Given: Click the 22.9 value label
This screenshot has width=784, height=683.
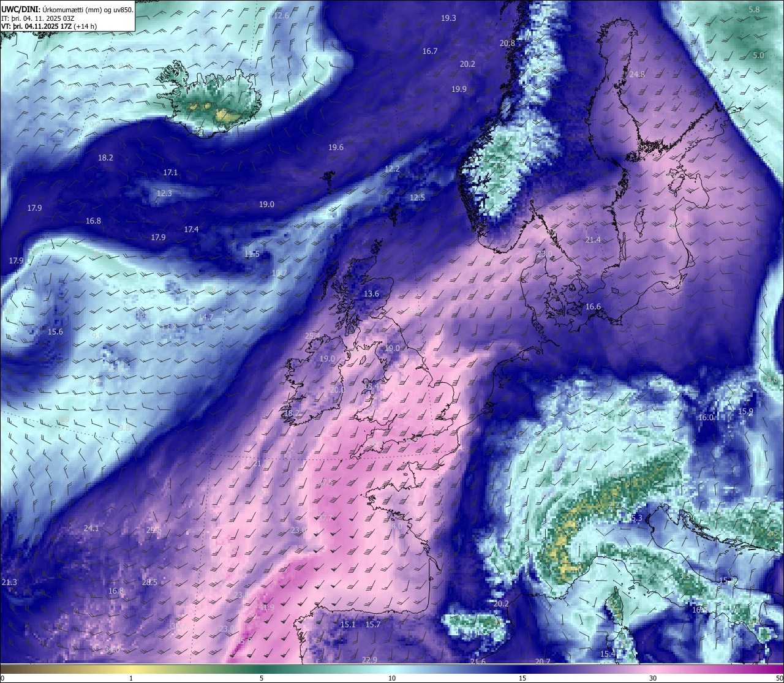Looking at the screenshot, I should 369,660.
